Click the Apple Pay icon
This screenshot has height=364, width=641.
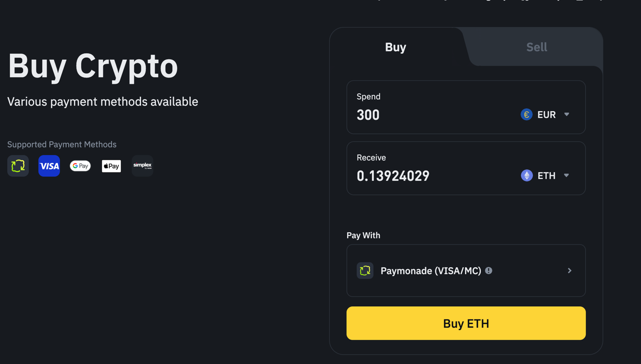click(x=111, y=166)
